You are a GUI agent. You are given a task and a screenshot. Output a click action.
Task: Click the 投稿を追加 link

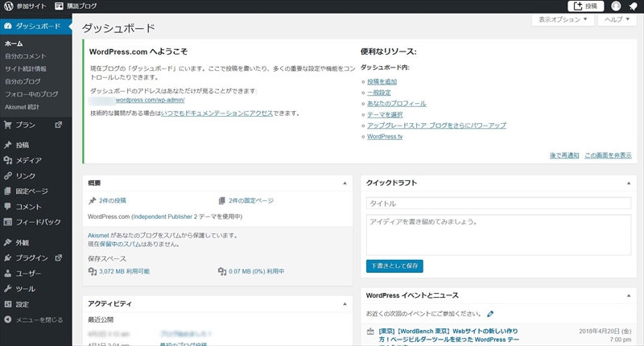click(x=382, y=82)
